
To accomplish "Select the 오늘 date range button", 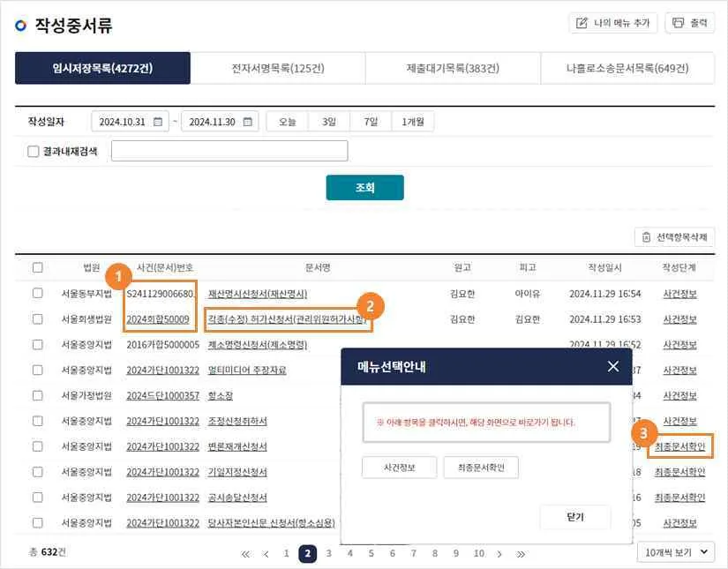I will (x=288, y=122).
